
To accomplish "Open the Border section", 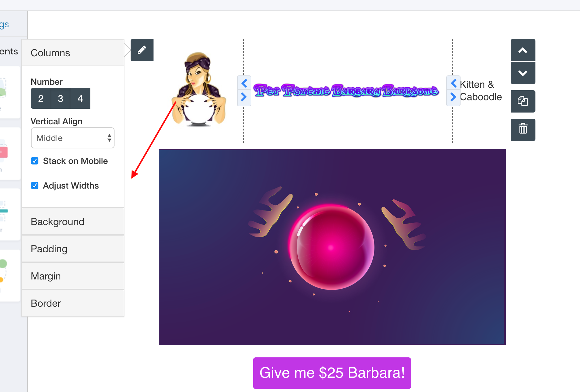I will [x=73, y=303].
